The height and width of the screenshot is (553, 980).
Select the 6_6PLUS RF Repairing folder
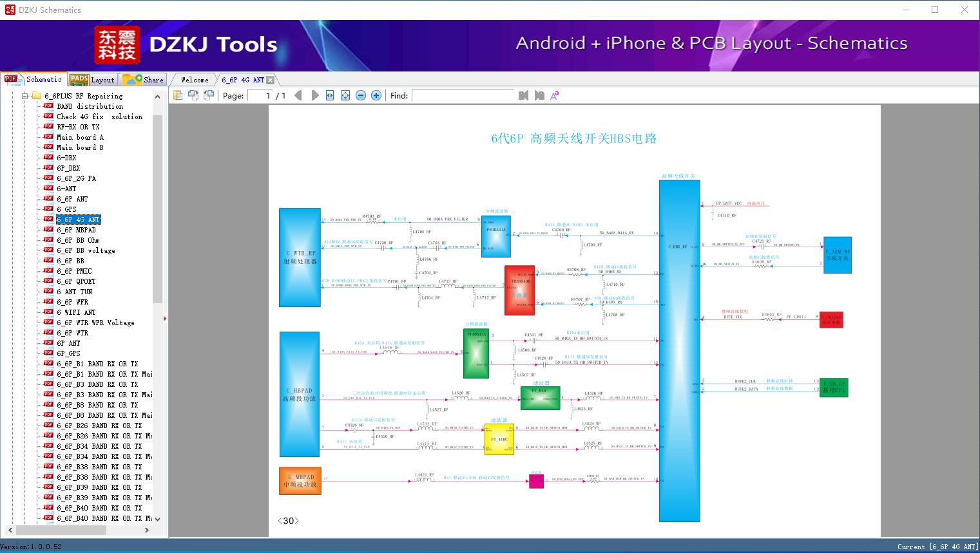83,96
